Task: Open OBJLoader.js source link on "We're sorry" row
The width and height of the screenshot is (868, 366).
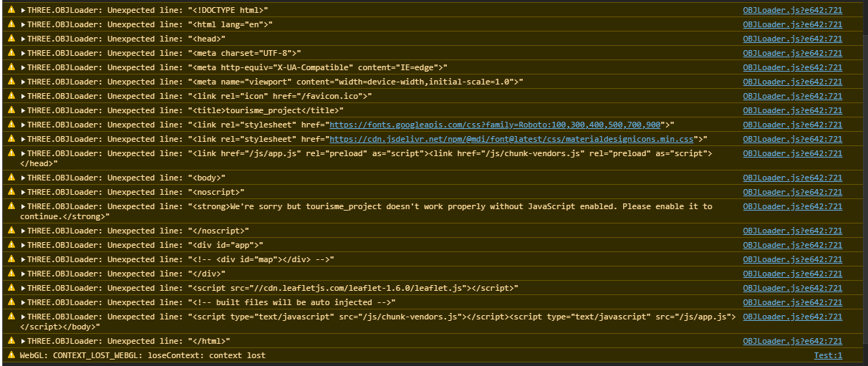Action: 793,206
